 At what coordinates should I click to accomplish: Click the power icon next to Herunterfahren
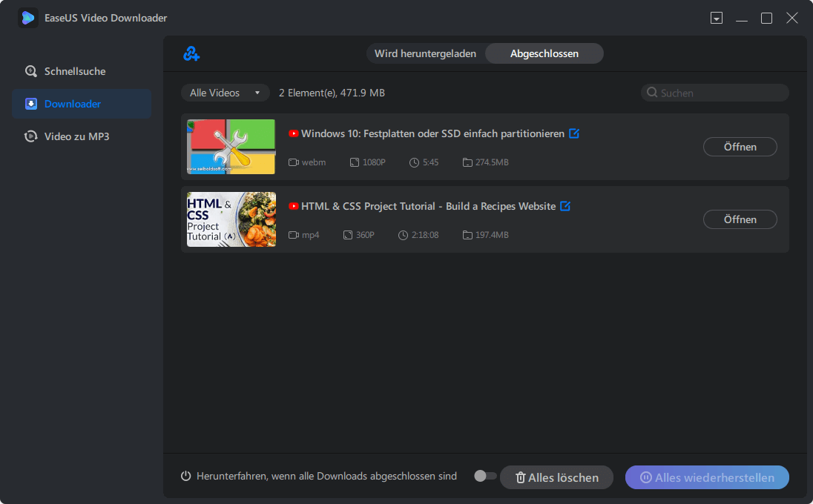(x=186, y=476)
